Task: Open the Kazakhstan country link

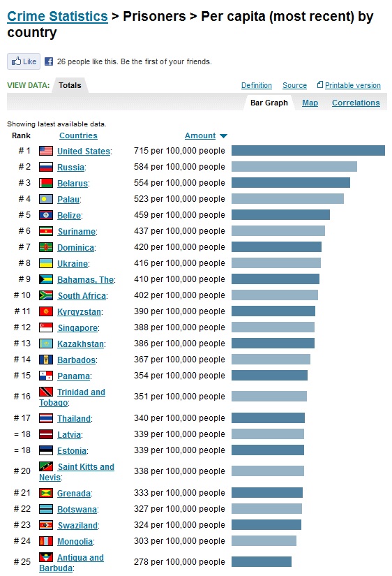Action: click(80, 344)
